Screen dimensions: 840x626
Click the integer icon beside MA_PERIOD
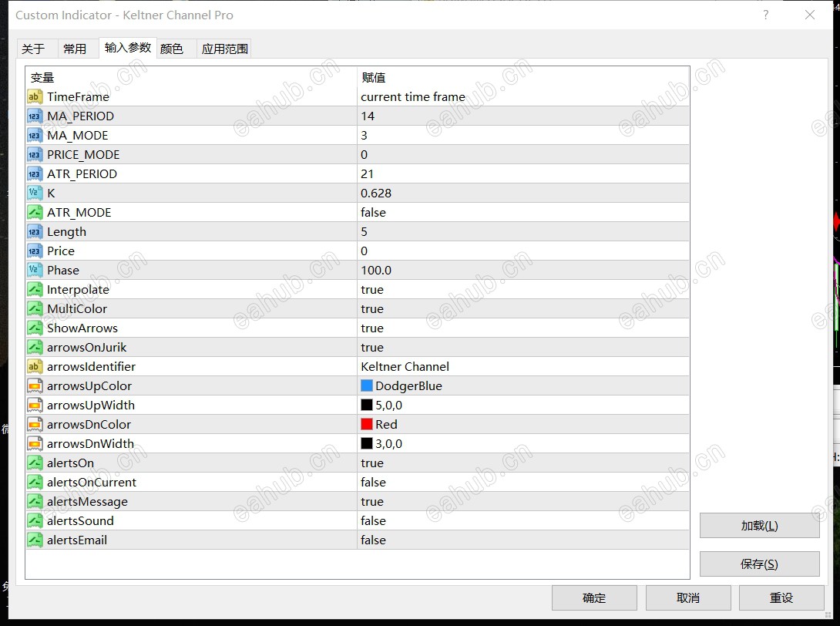pos(34,116)
